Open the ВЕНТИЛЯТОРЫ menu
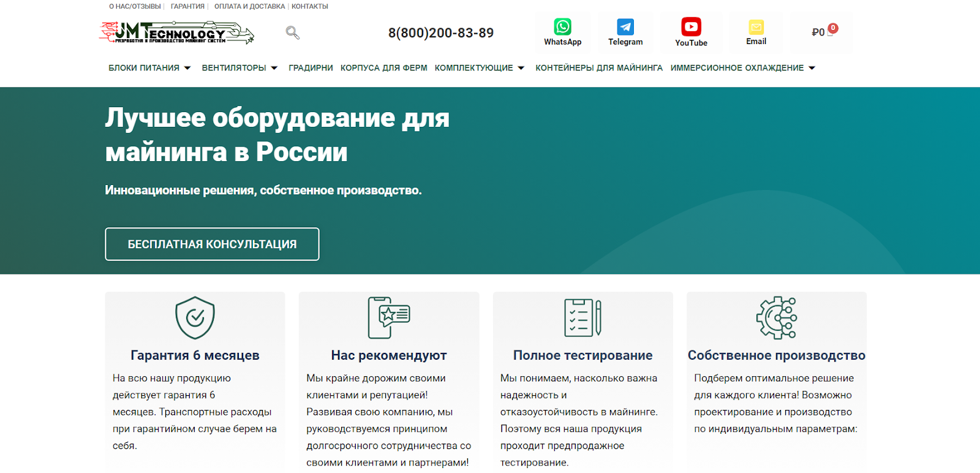 [x=234, y=68]
